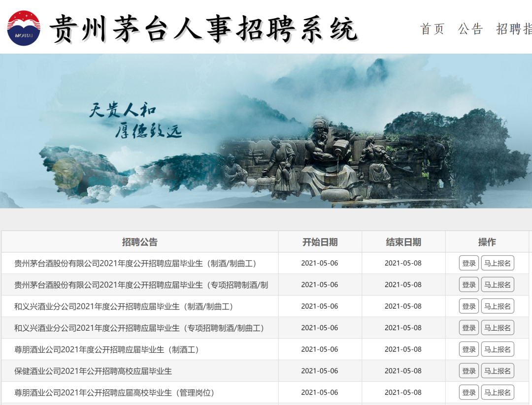Image resolution: width=532 pixels, height=405 pixels.
Task: Click 马上报名 for 和义兴 专项招聘制酒/制曲工 row
Action: [498, 328]
